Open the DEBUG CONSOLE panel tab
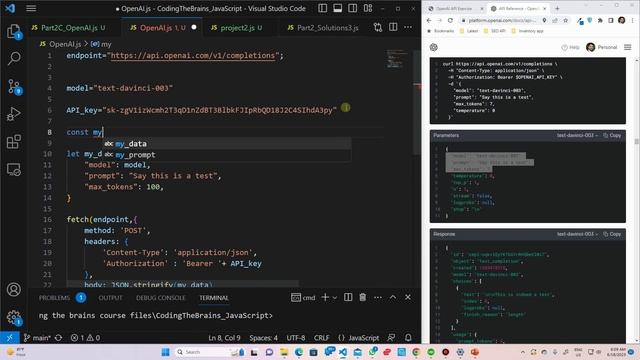640x360 pixels. click(160, 298)
